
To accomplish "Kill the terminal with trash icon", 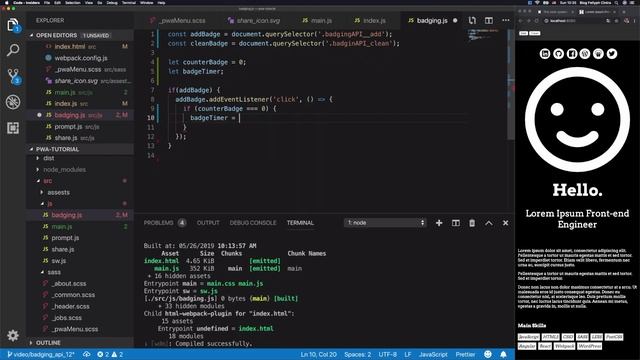I will (472, 223).
